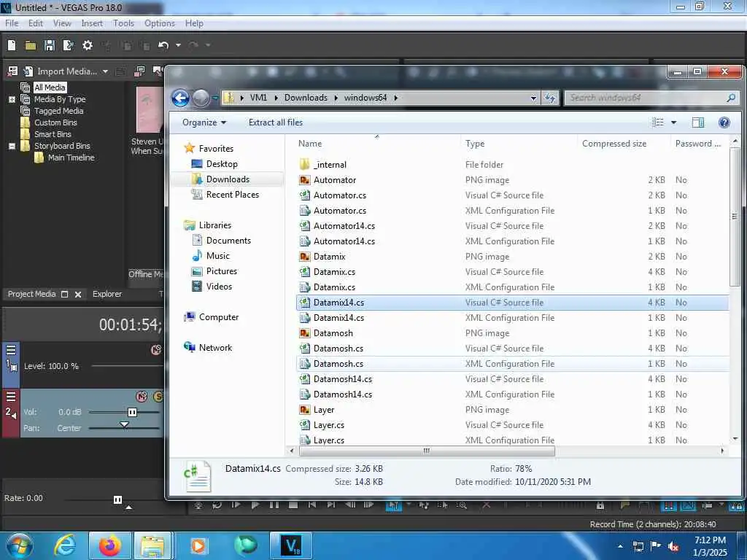747x560 pixels.
Task: Open track 2 hamburger menu
Action: click(x=11, y=396)
